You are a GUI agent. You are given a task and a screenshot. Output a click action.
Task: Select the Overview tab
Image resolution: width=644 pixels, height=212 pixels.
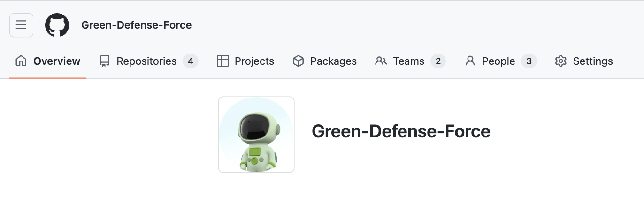tap(48, 61)
